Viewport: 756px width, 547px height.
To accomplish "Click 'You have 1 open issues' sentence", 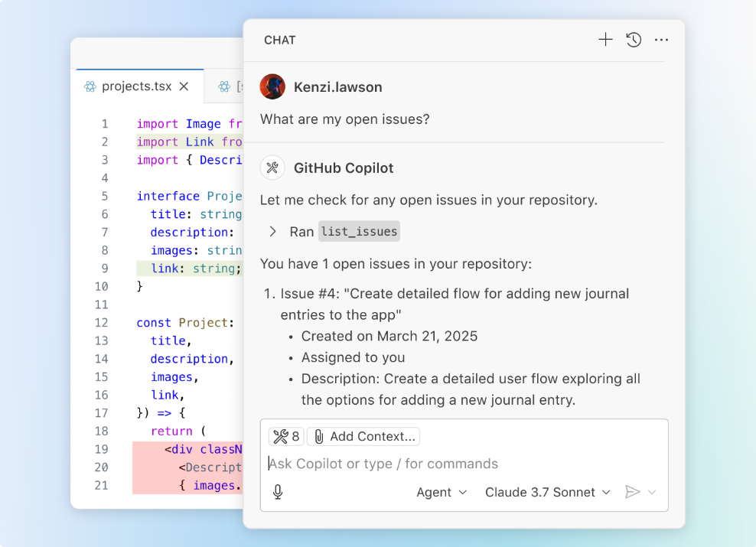I will (x=396, y=264).
